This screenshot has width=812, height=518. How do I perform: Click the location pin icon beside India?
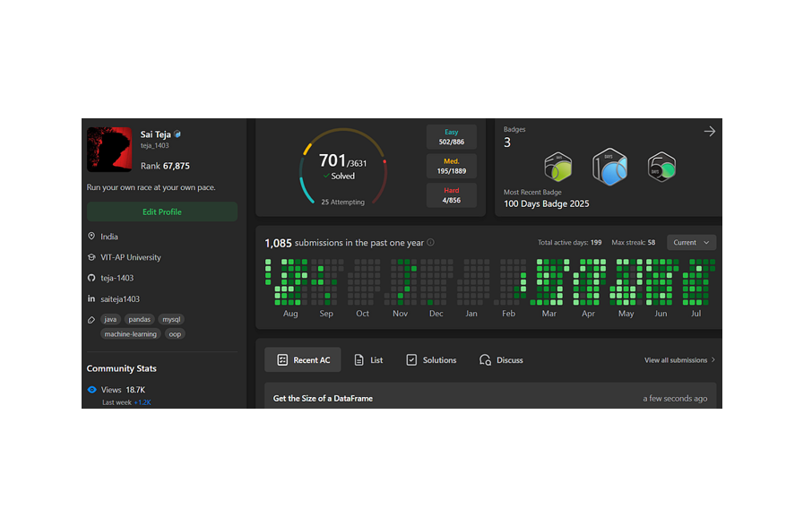(x=91, y=237)
